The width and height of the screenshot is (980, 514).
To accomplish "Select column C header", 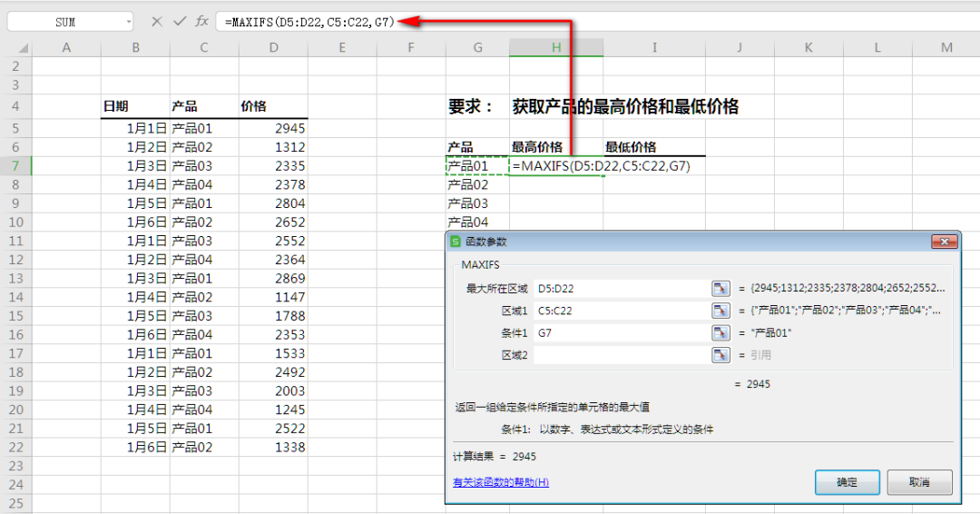I will (x=204, y=47).
